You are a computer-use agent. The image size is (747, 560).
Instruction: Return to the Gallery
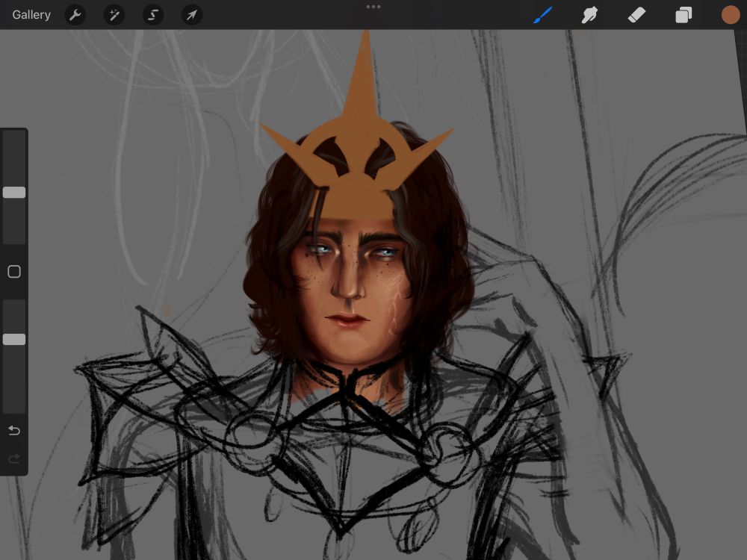[31, 15]
